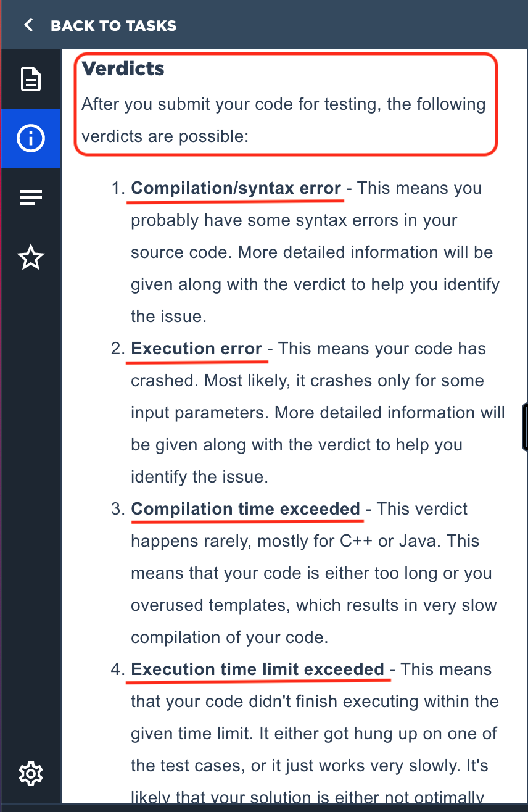Click 'Compilation/syntax error' verdict text
The width and height of the screenshot is (528, 812).
(236, 188)
